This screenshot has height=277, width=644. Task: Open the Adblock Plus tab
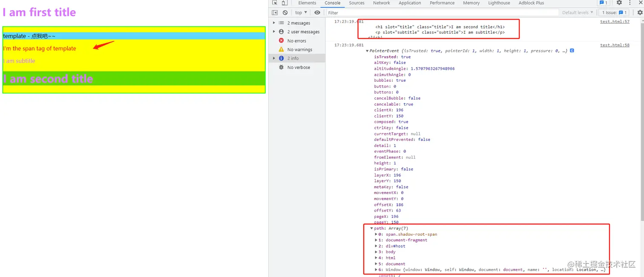(x=531, y=3)
